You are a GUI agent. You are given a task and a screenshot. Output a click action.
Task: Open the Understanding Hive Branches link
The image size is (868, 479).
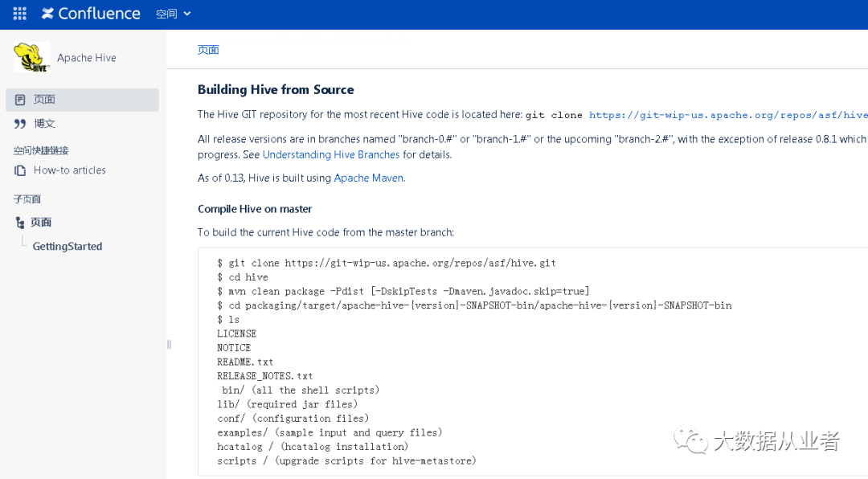click(x=331, y=154)
